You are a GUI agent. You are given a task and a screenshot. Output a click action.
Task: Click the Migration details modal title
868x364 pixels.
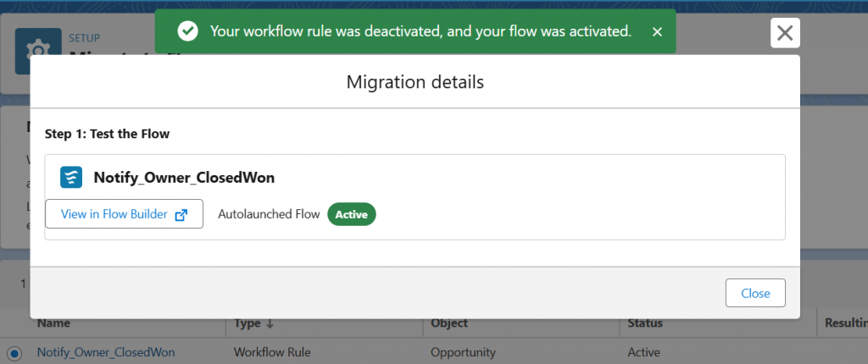pyautogui.click(x=415, y=82)
